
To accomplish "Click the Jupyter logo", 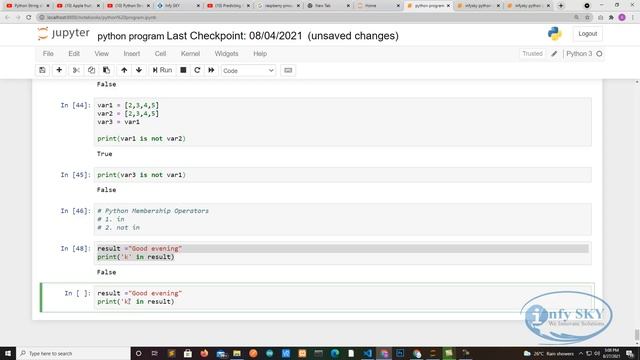I will point(63,34).
